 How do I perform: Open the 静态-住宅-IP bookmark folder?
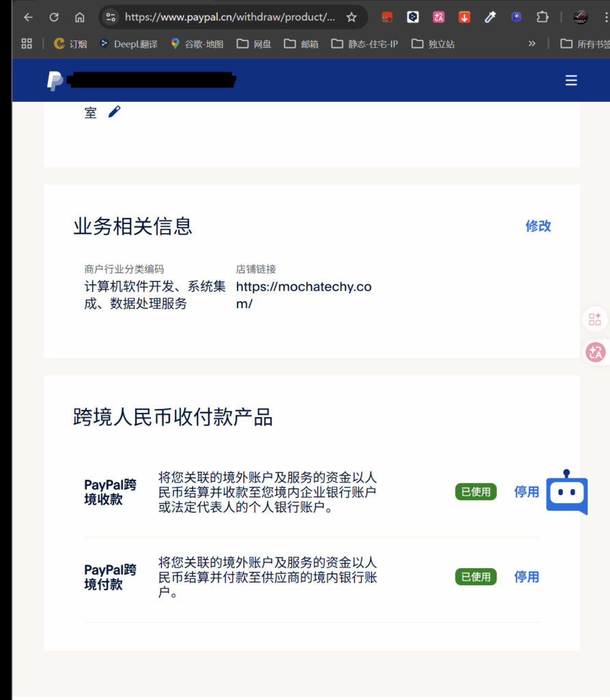point(365,44)
